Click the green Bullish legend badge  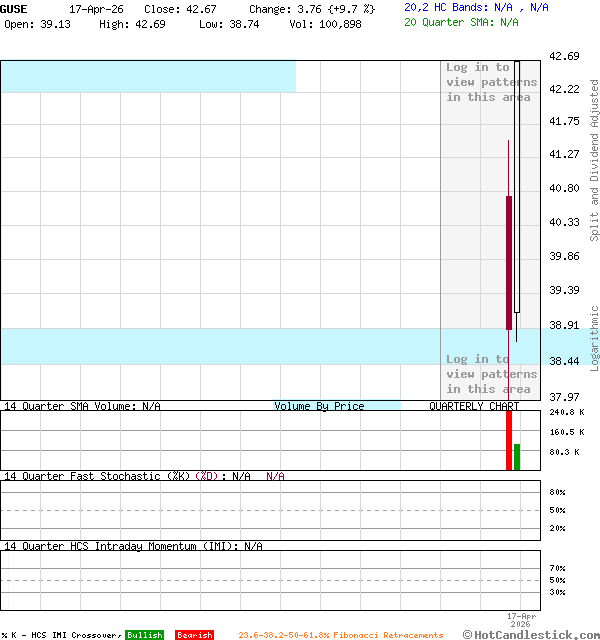tap(144, 635)
